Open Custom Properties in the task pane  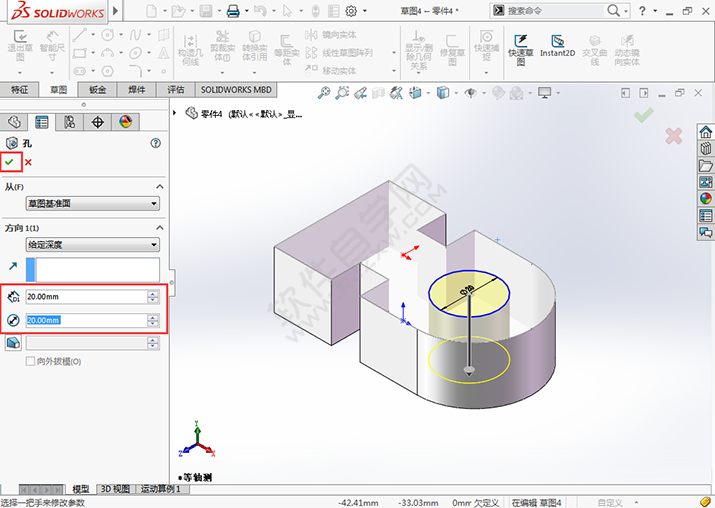(705, 215)
